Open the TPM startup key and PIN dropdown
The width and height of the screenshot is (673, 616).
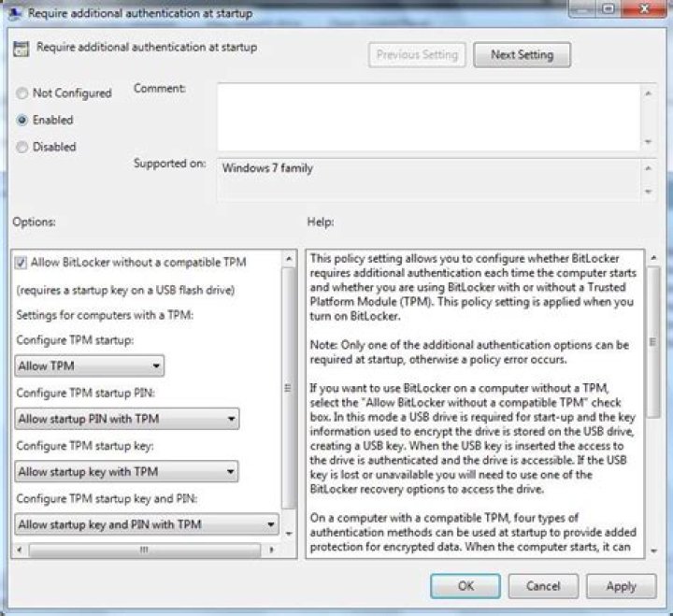click(x=147, y=524)
